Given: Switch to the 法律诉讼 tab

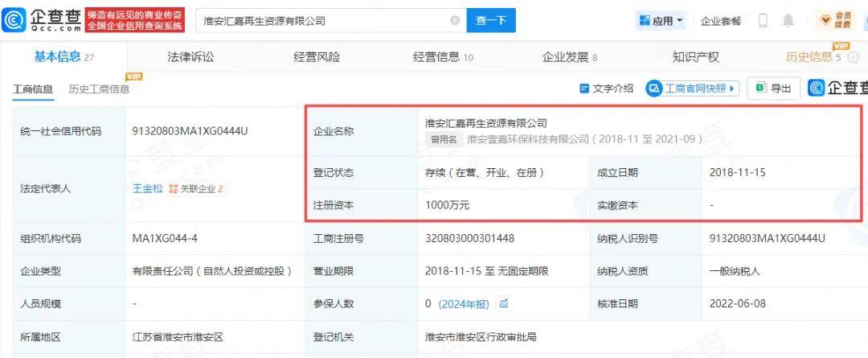Looking at the screenshot, I should point(190,57).
